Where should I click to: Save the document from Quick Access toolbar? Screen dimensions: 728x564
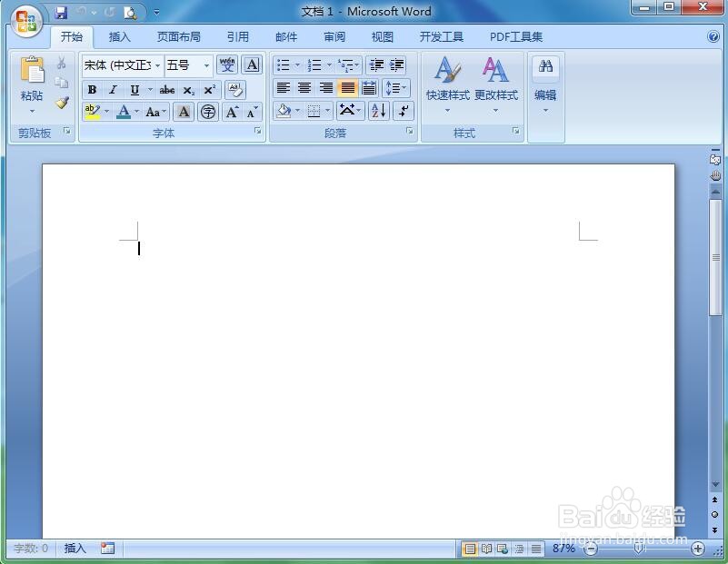click(x=61, y=13)
